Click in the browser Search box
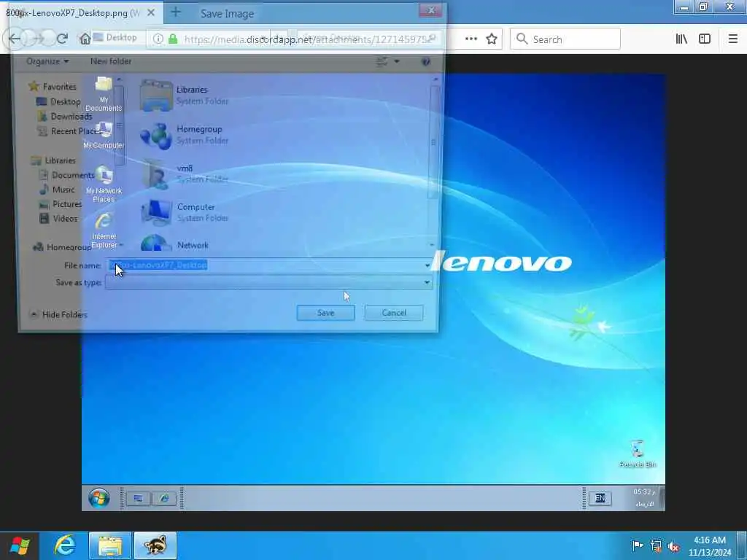This screenshot has width=747, height=560. click(565, 39)
